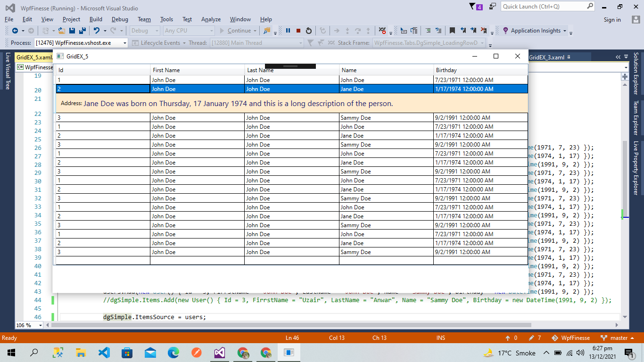
Task: Go to the Next Bookmark icon
Action: click(x=473, y=31)
